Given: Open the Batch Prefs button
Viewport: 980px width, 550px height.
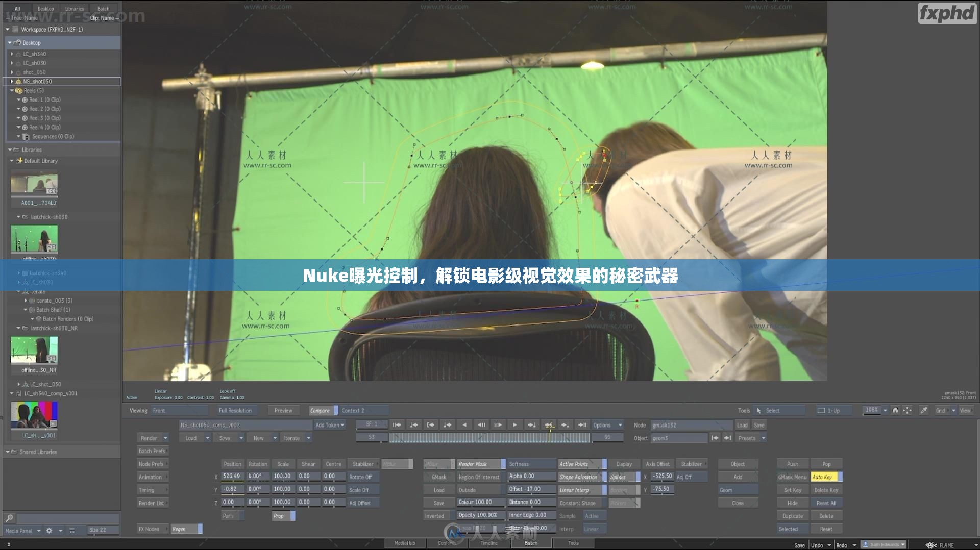Looking at the screenshot, I should (x=152, y=451).
